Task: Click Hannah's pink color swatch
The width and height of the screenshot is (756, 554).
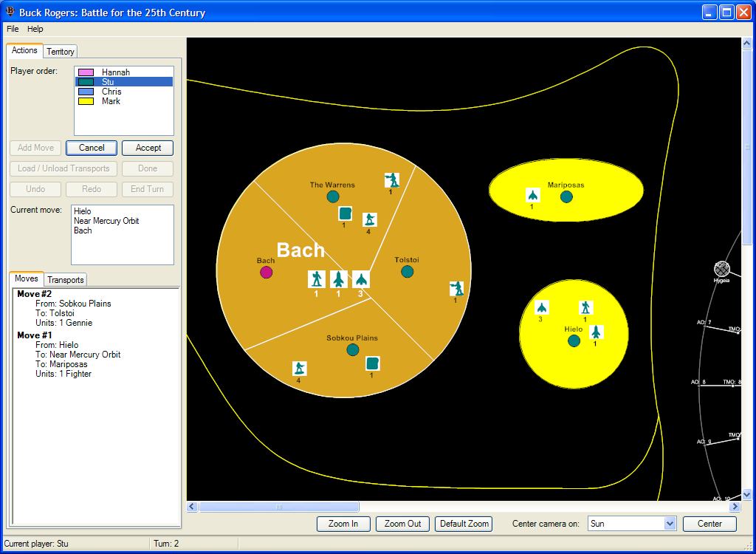Action: pos(86,72)
